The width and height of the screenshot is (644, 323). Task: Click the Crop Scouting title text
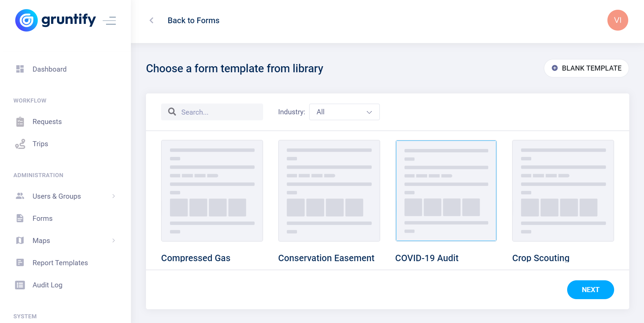541,258
